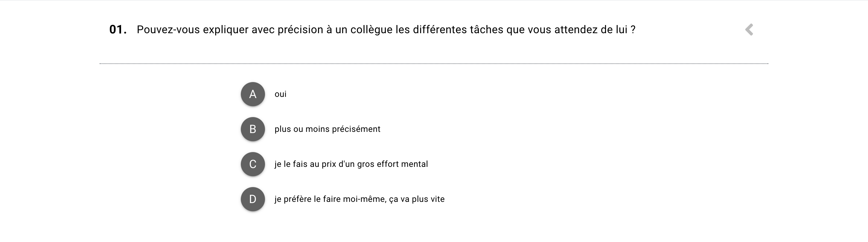Select answer circle A
The image size is (868, 242).
click(253, 94)
